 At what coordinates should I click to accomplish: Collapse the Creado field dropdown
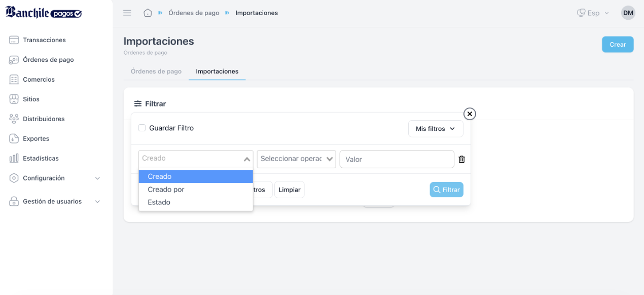(247, 159)
